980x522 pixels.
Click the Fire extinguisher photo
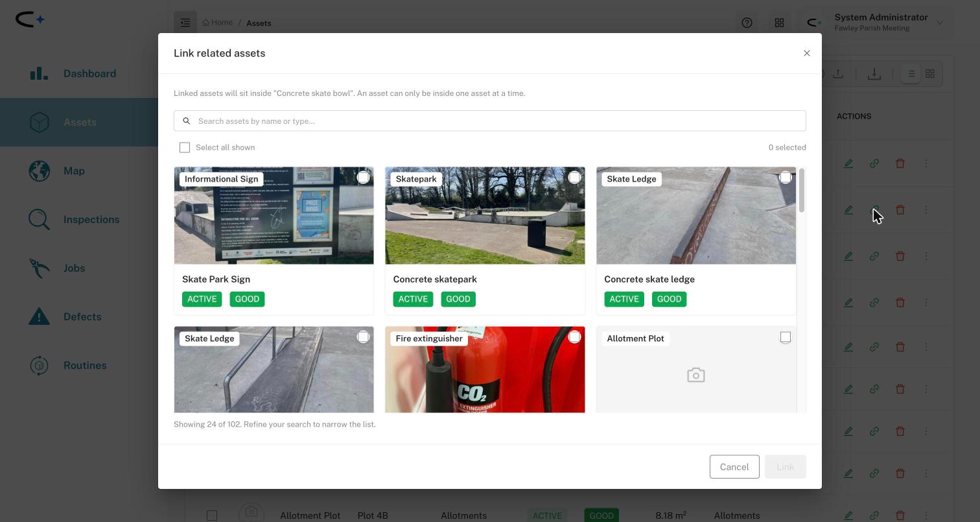(x=485, y=370)
